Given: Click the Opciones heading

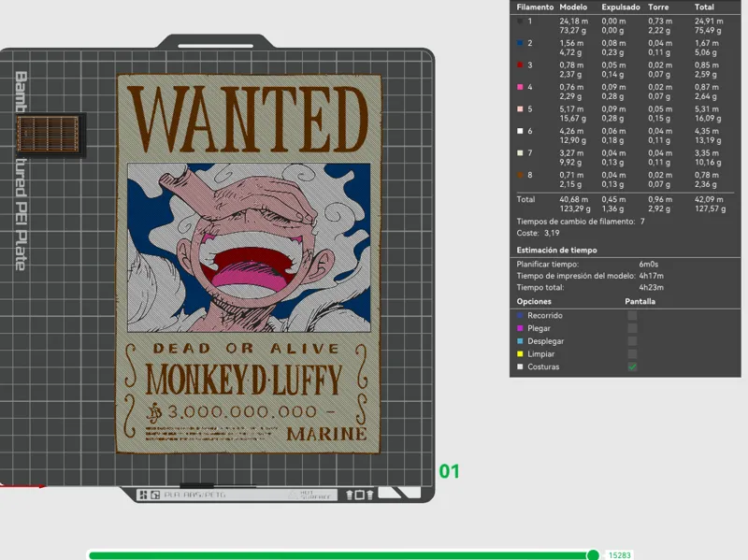Looking at the screenshot, I should [534, 301].
